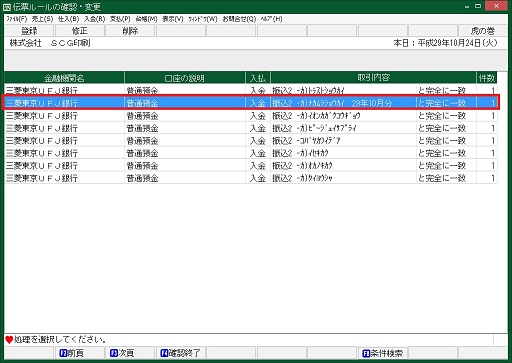Select the row containing 29年10月分
The width and height of the screenshot is (512, 363).
click(251, 103)
